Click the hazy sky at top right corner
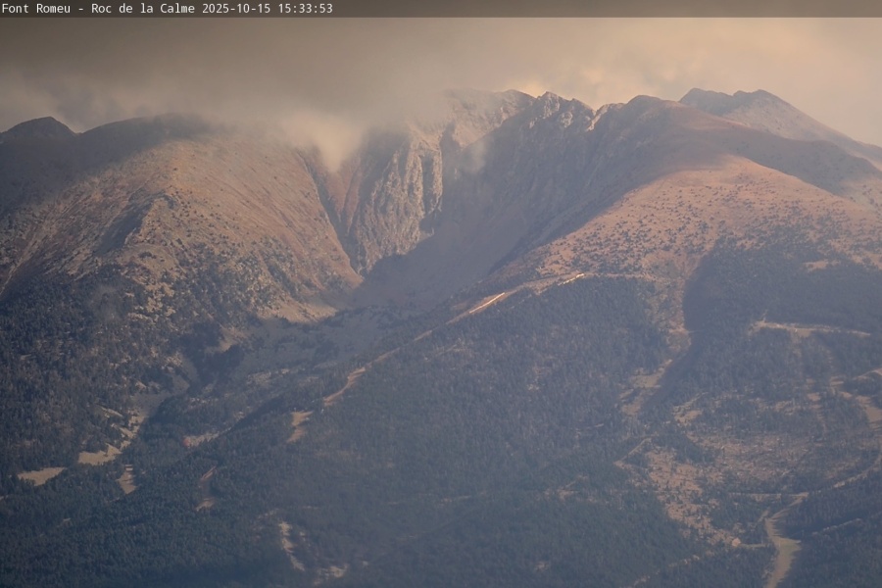 (x=823, y=59)
